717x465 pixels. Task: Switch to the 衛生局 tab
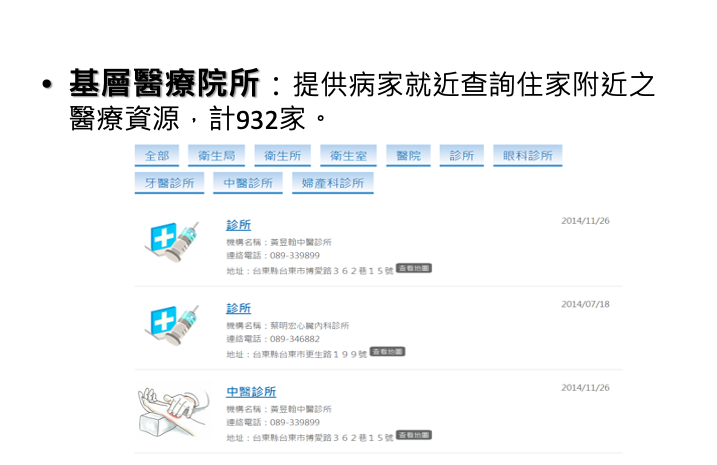click(x=217, y=156)
